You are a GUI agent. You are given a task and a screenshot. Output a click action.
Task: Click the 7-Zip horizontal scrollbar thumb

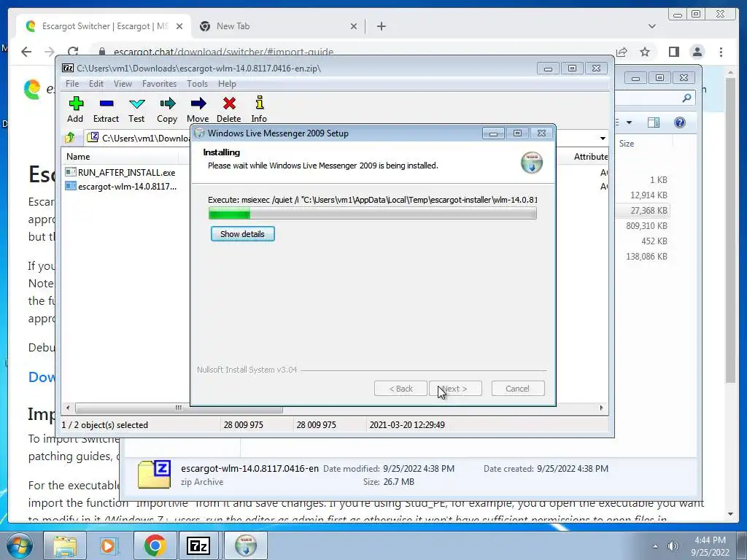179,408
